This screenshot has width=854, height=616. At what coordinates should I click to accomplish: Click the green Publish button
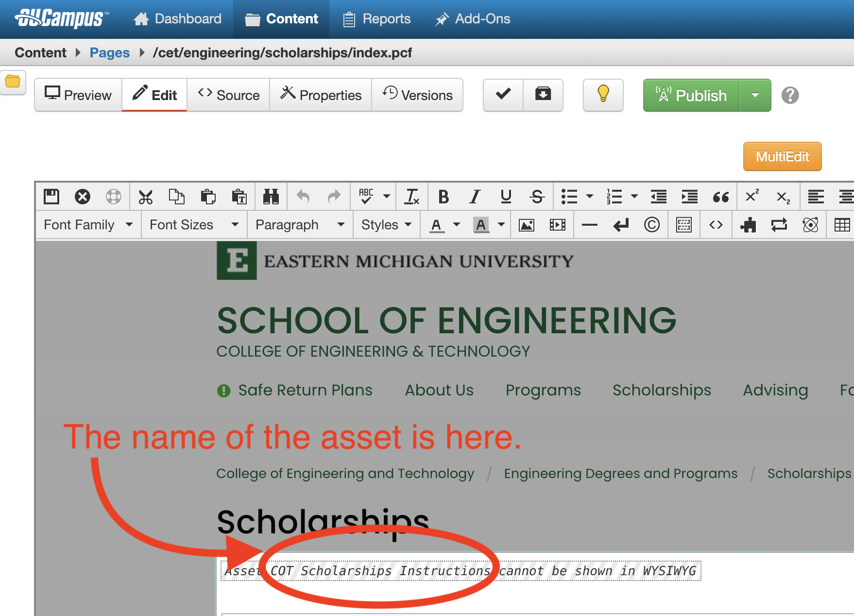(x=691, y=95)
